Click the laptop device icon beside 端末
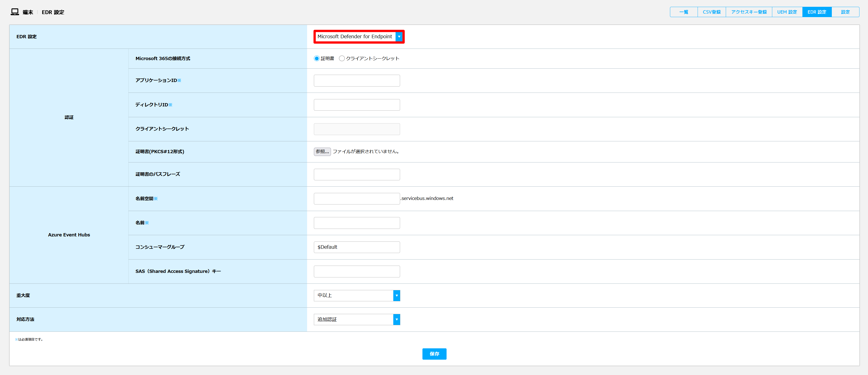The height and width of the screenshot is (375, 868). pos(15,12)
